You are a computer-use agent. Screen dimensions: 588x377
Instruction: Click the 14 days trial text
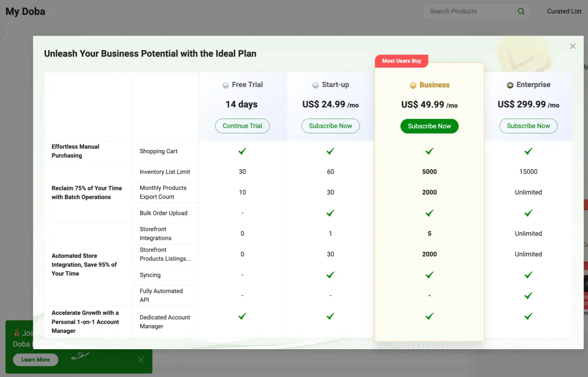point(241,104)
